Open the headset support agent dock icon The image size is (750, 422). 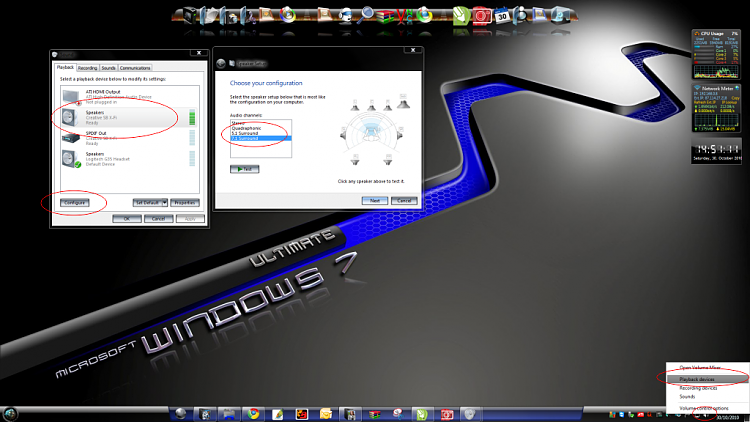click(345, 15)
